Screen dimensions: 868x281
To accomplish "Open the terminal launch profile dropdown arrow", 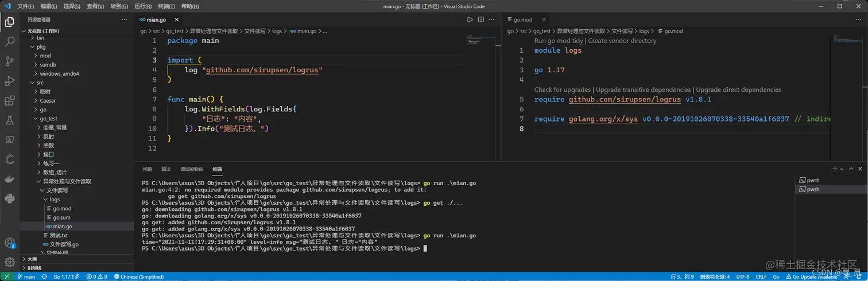I will tap(842, 169).
